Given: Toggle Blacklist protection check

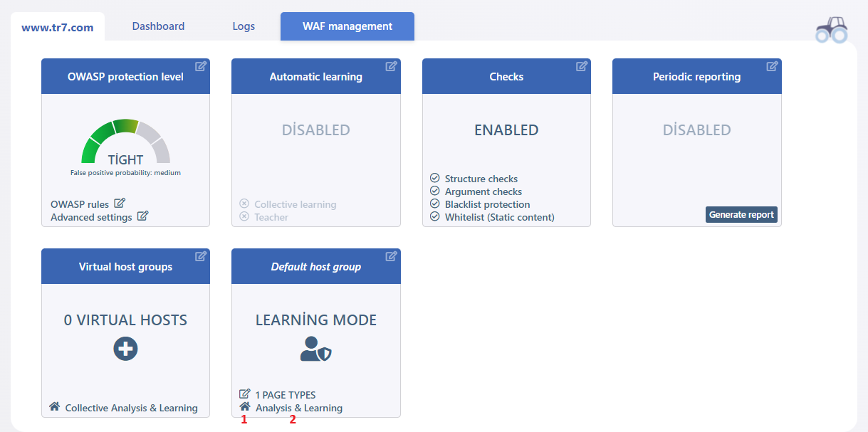Looking at the screenshot, I should 435,204.
